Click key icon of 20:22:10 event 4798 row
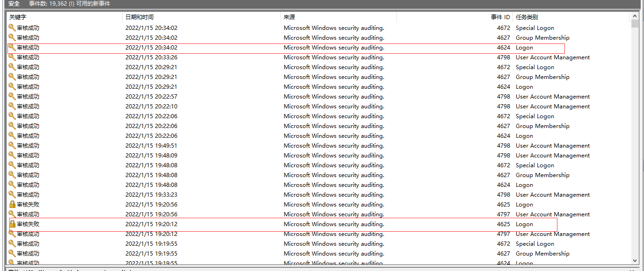This screenshot has width=644, height=271. click(x=12, y=106)
